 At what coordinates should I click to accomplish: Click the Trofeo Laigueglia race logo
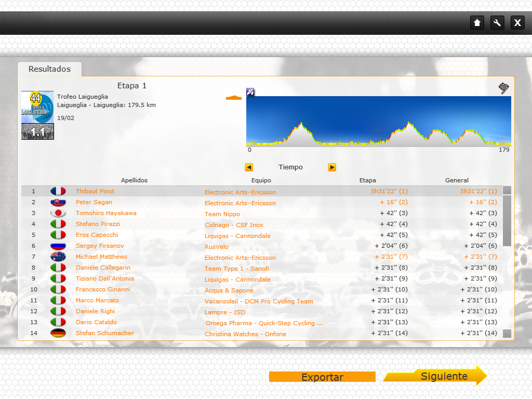(x=37, y=107)
